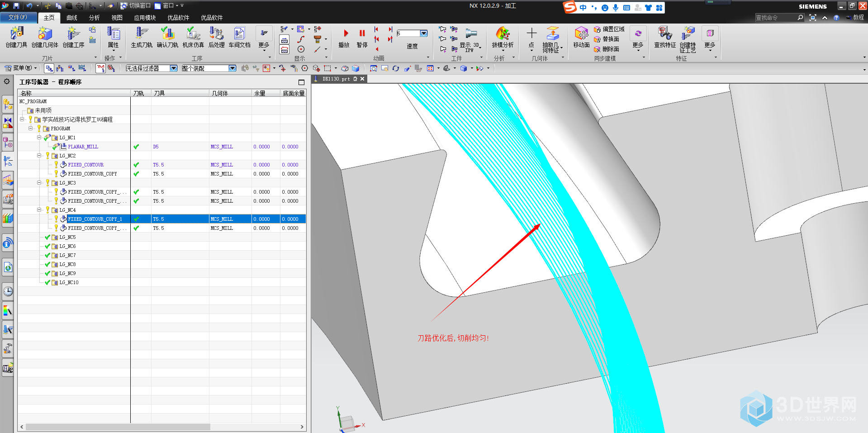Switch to the 曲线 ribbon tab
This screenshot has height=433, width=868.
click(x=72, y=18)
